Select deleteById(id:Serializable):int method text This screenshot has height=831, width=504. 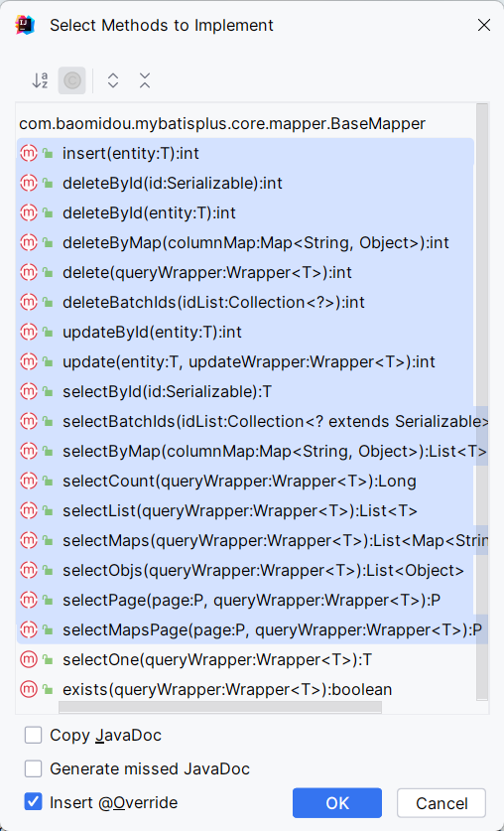pos(173,184)
